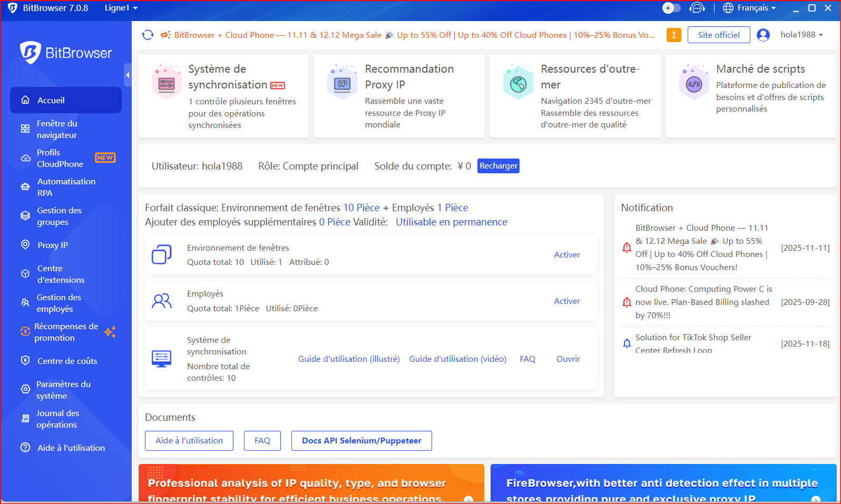This screenshot has width=841, height=504.
Task: Click the Ressources d'outre-mer globe icon
Action: [518, 83]
